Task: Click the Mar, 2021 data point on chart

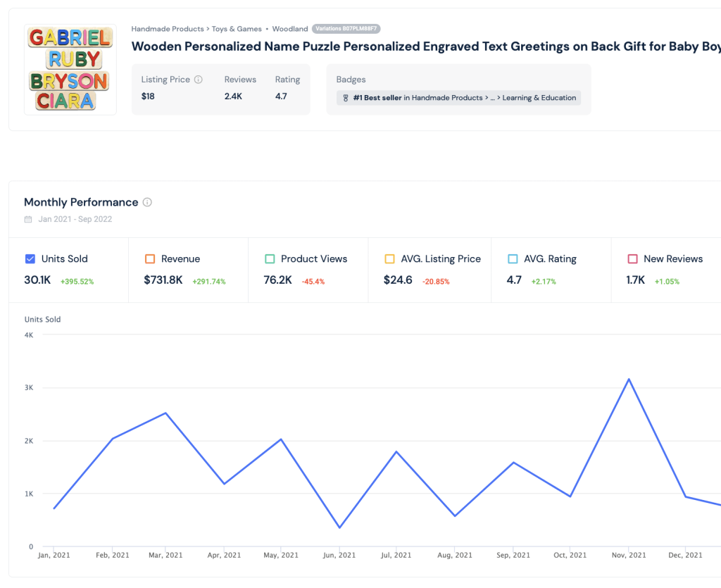Action: [x=165, y=413]
